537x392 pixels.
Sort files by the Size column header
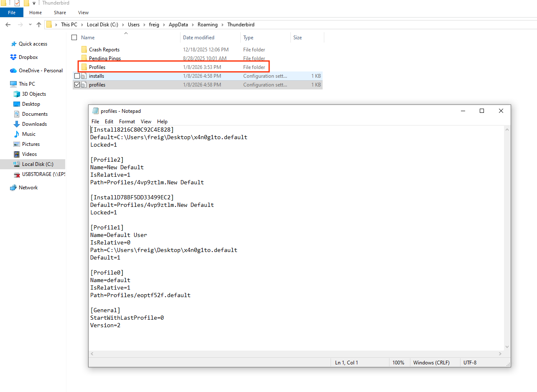pos(307,38)
